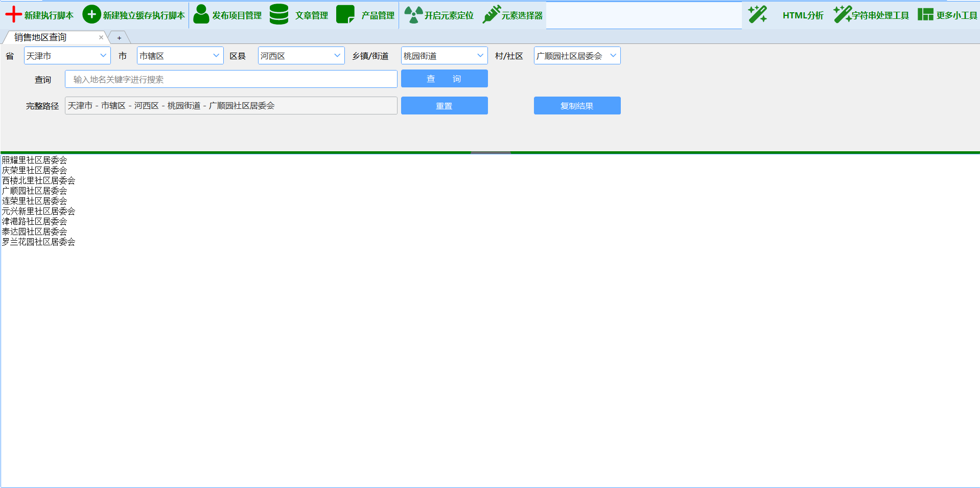Open 文章管理 via the database icon
The height and width of the screenshot is (488, 980).
pos(279,15)
